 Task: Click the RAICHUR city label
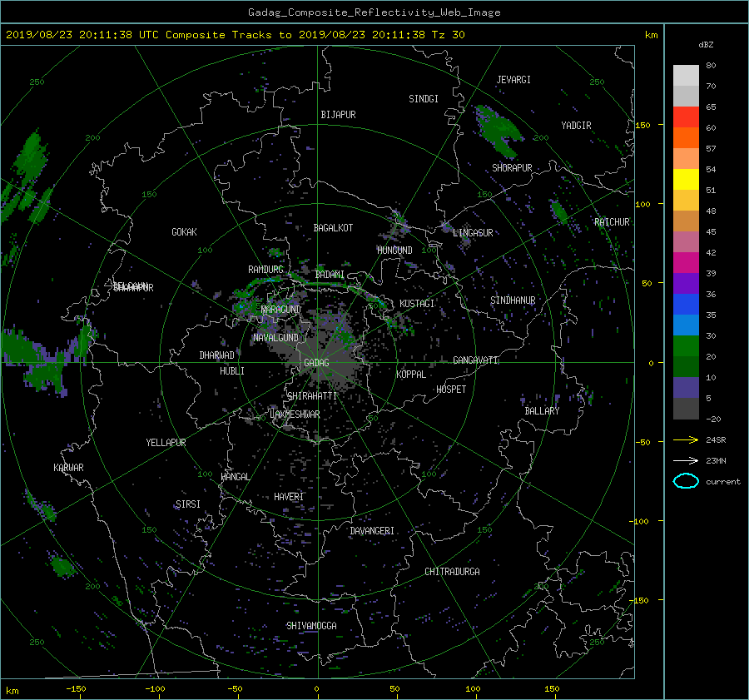[x=612, y=222]
